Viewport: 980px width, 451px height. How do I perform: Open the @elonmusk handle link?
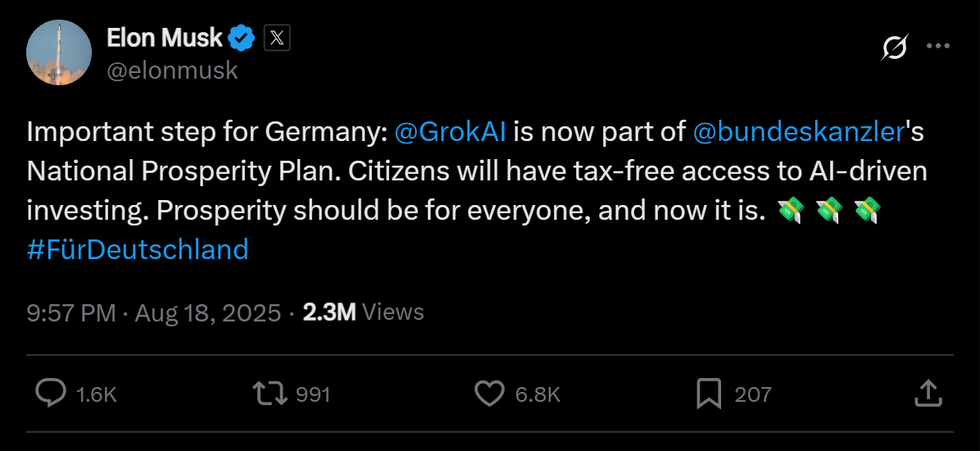point(172,71)
